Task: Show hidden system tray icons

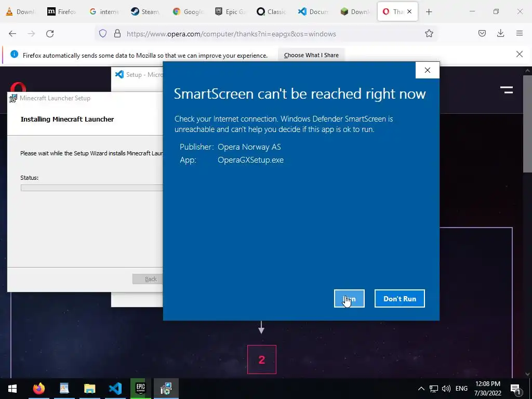Action: (421, 389)
